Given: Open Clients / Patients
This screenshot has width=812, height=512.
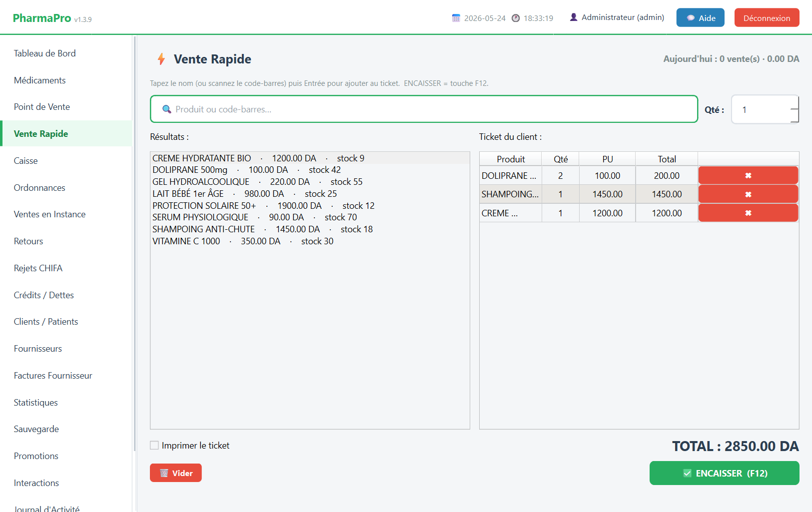Looking at the screenshot, I should tap(66, 322).
